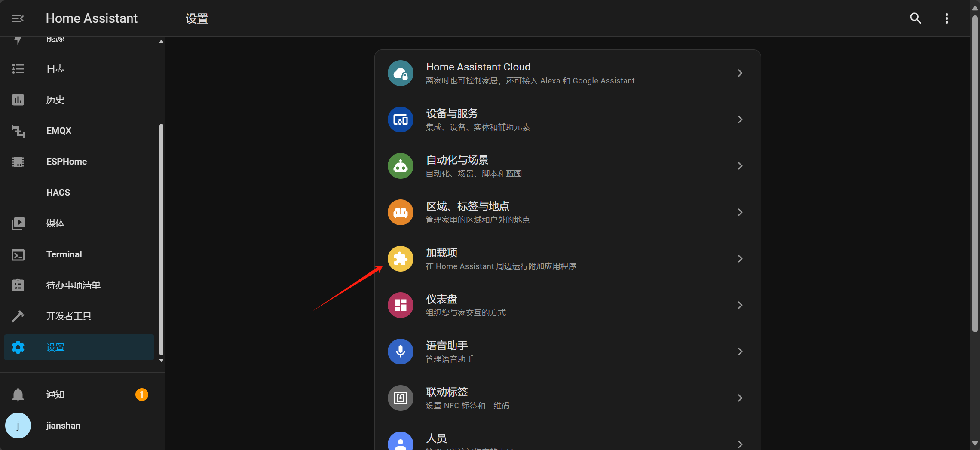Click the to-do clipboard icon in sidebar

coord(18,285)
